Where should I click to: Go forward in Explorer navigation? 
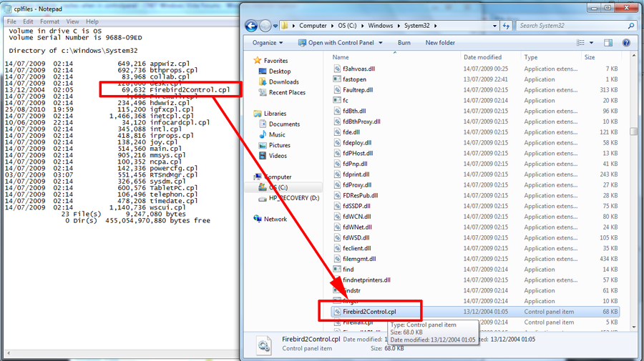point(265,26)
